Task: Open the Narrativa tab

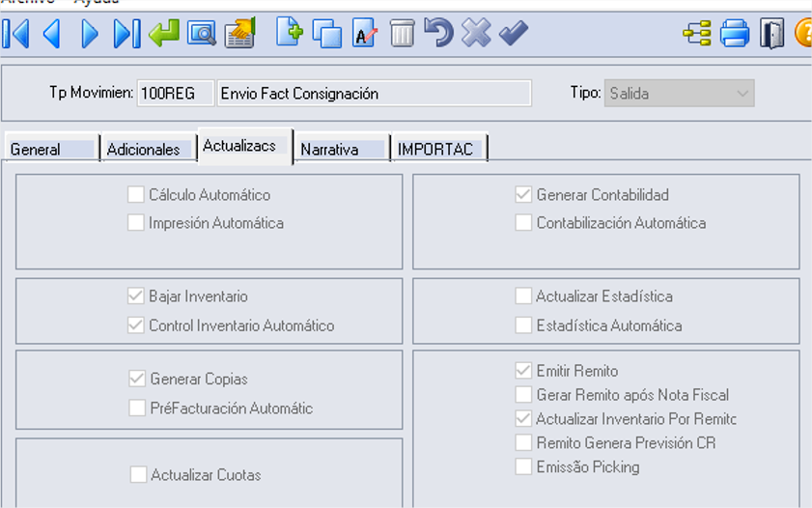Action: (343, 149)
